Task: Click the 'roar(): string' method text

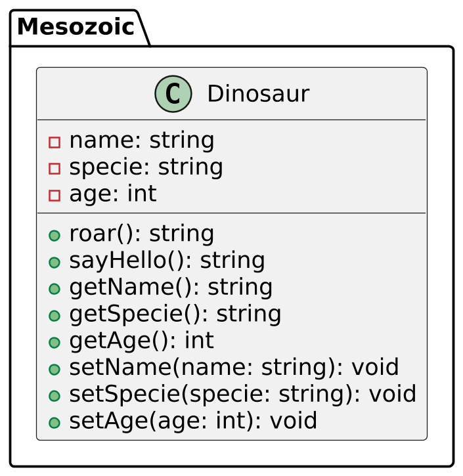Action: [141, 234]
